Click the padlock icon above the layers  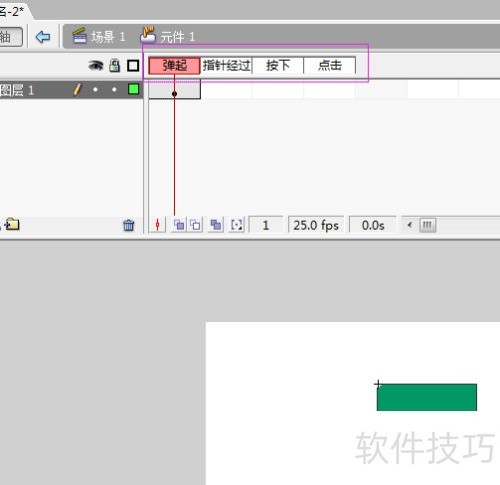pos(114,65)
